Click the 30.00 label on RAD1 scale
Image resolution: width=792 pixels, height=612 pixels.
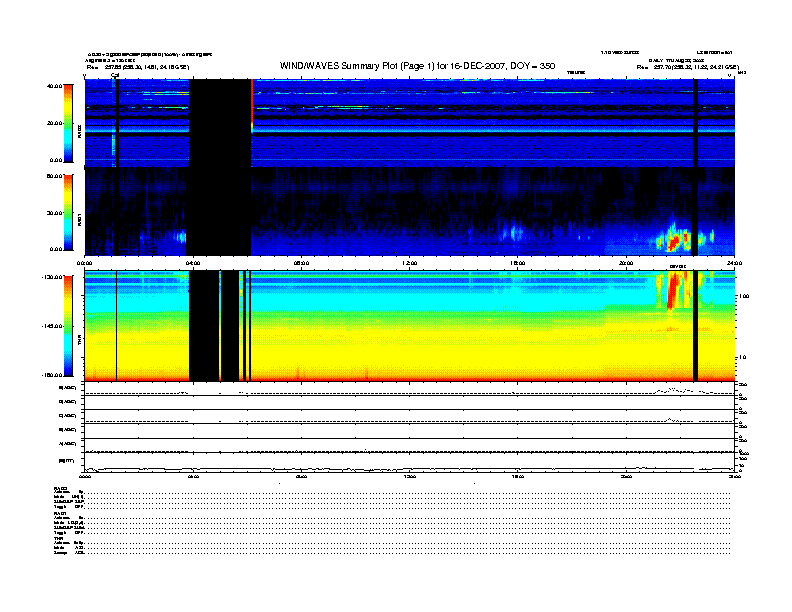pos(55,213)
